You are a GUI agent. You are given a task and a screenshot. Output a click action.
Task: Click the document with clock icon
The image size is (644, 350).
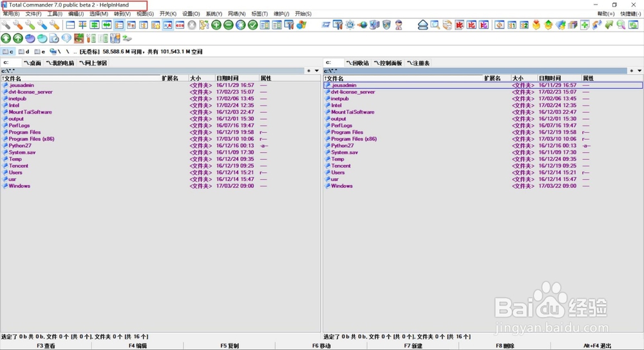pyautogui.click(x=54, y=39)
